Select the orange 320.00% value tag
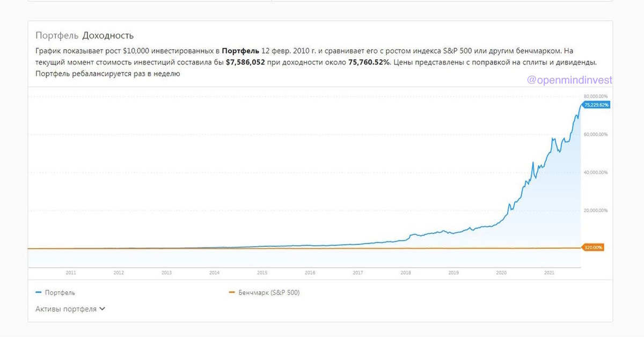The height and width of the screenshot is (337, 644). pyautogui.click(x=594, y=247)
